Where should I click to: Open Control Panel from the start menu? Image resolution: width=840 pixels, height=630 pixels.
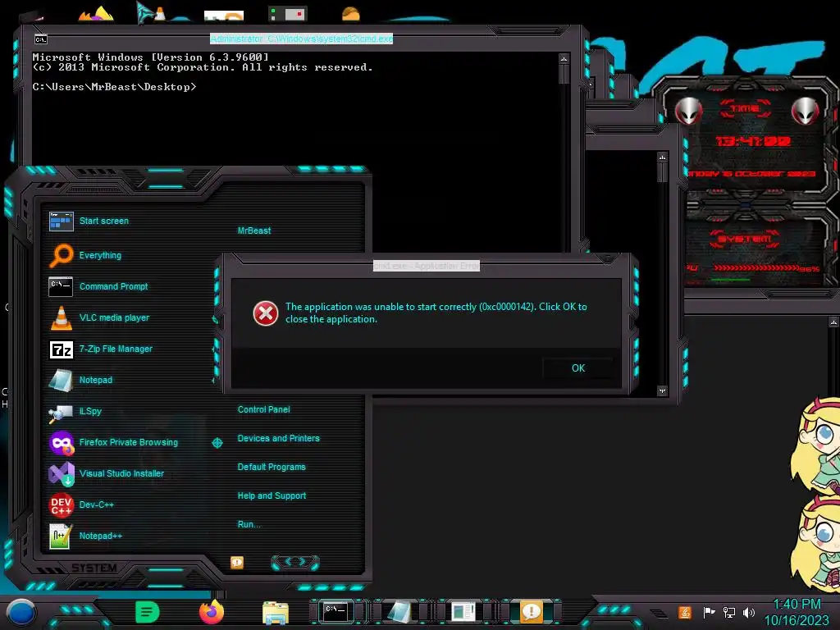[263, 409]
